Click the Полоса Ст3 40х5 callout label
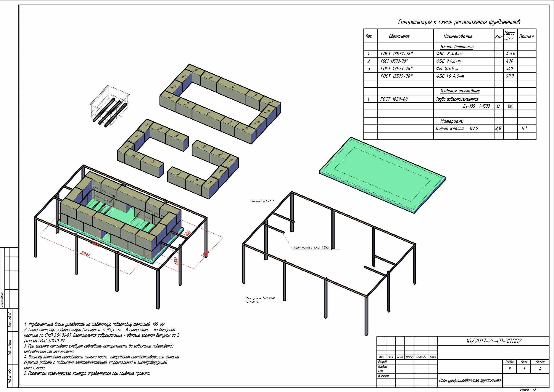 point(262,201)
